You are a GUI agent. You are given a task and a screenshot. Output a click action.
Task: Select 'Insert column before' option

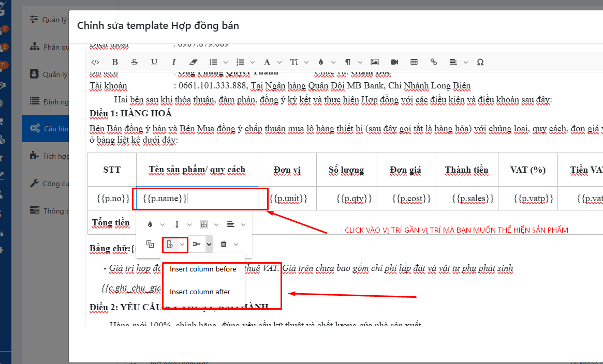(x=203, y=269)
